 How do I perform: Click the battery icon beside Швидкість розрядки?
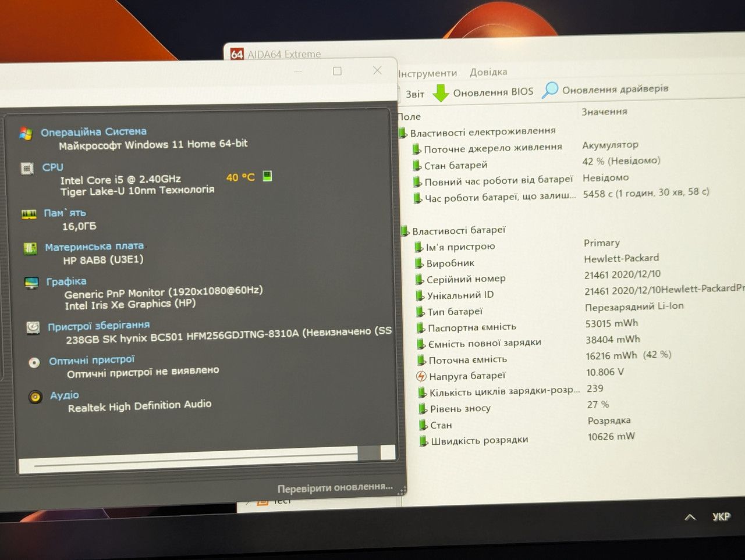tap(424, 441)
